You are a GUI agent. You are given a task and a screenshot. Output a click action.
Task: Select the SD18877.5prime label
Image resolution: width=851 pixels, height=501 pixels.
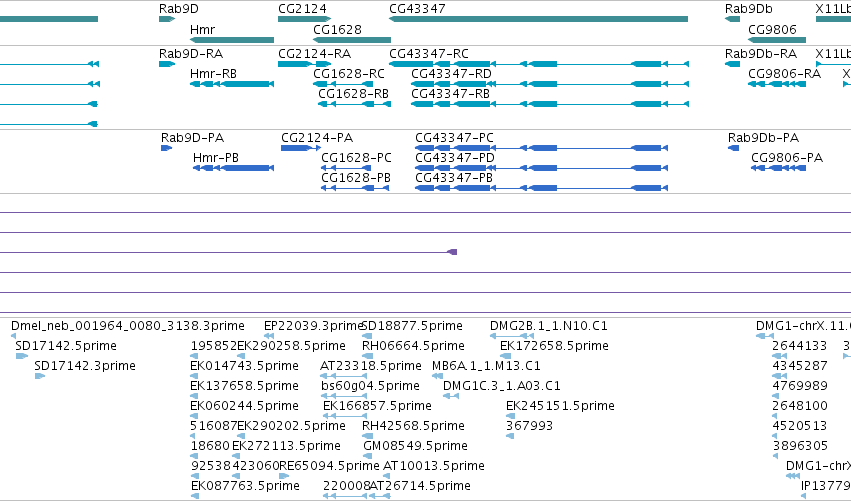tap(411, 326)
